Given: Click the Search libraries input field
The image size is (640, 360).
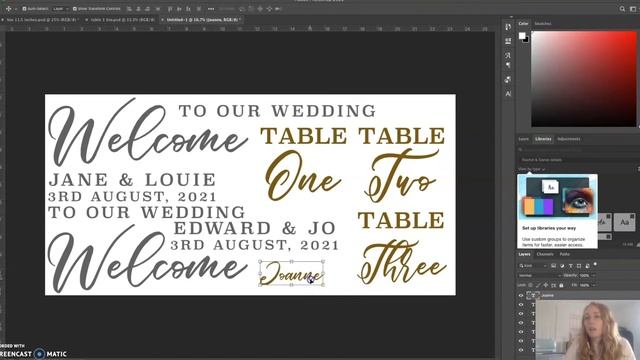Looking at the screenshot, I should (x=578, y=150).
